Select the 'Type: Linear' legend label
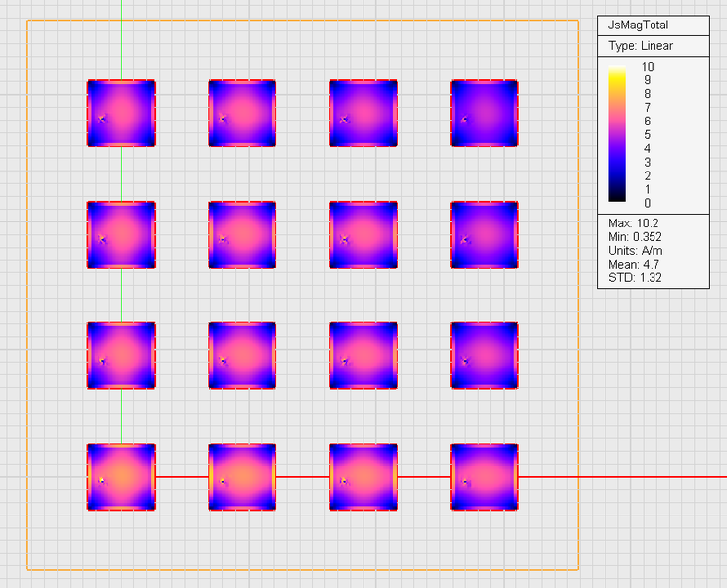 tap(641, 46)
